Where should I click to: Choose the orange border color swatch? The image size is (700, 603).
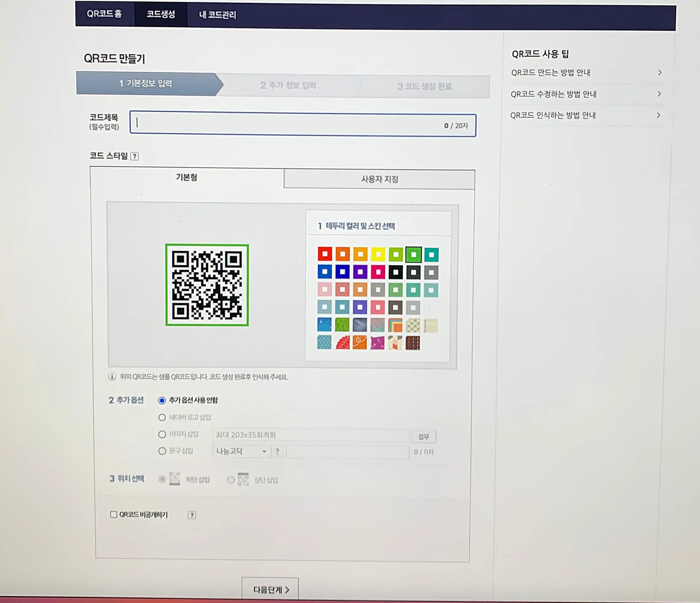coord(343,254)
